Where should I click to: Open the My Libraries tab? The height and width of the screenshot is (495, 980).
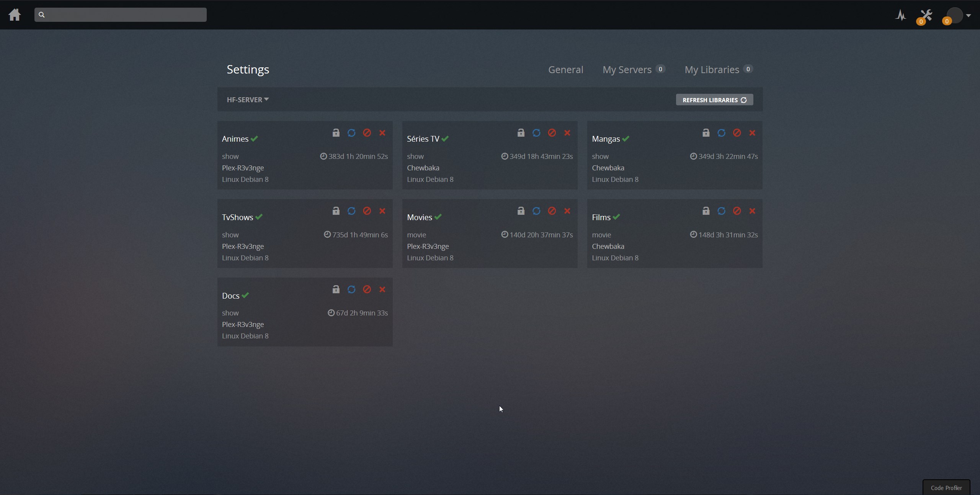point(712,70)
